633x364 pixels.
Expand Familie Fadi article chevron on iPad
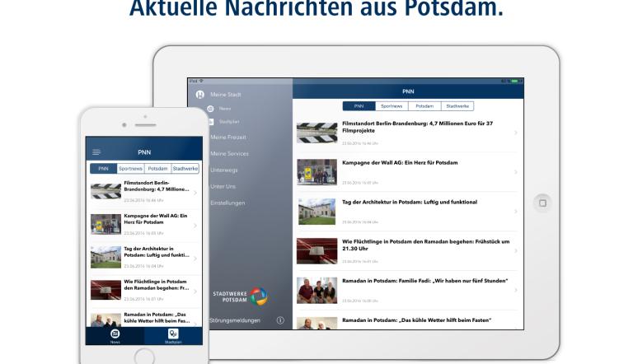[x=516, y=290]
